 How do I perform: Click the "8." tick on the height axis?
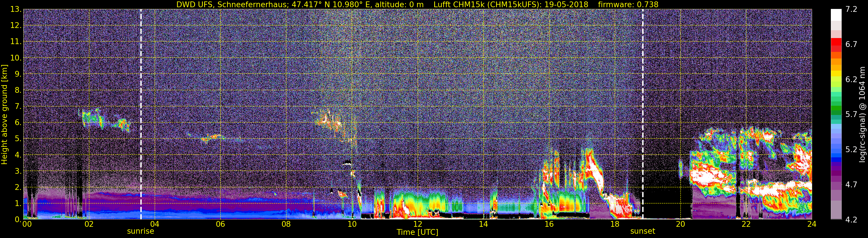pos(18,90)
